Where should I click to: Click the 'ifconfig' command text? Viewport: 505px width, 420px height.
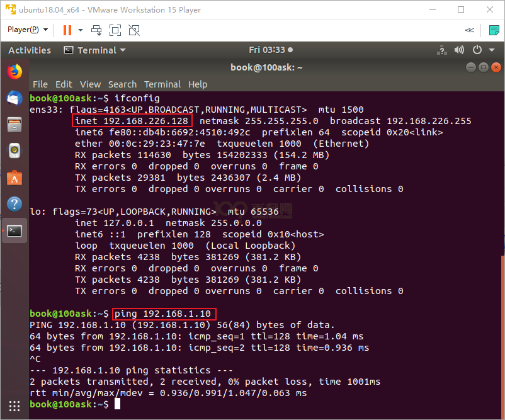[137, 98]
